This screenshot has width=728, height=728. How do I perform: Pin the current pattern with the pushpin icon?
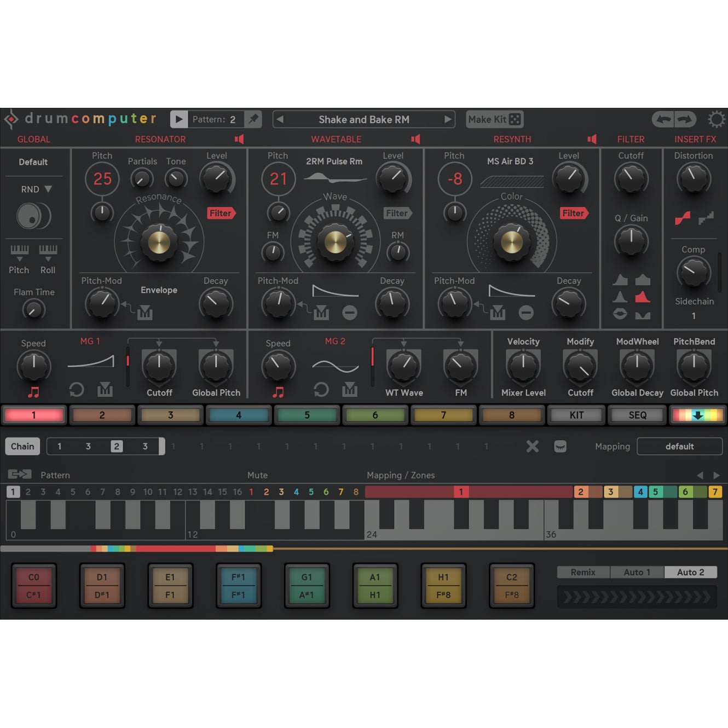coord(253,119)
